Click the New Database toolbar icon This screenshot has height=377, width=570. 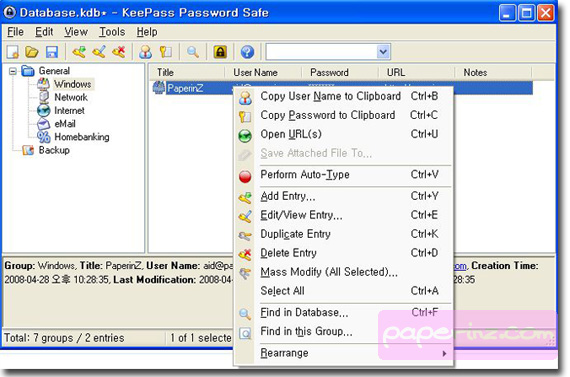click(x=13, y=52)
